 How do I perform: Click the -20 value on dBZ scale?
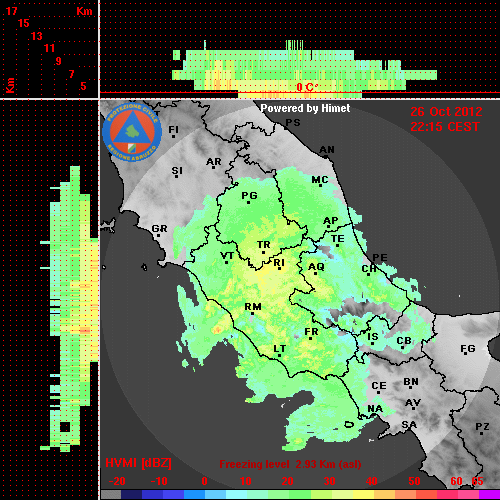(117, 481)
